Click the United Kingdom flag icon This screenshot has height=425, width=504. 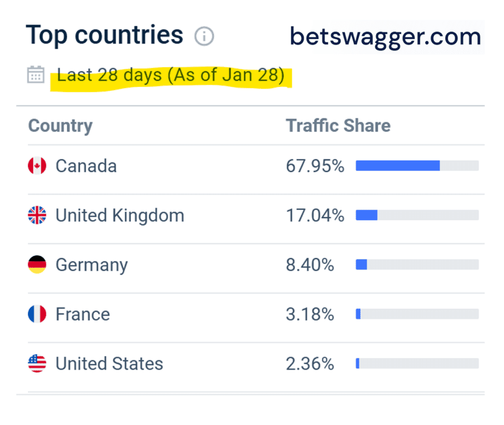(36, 215)
